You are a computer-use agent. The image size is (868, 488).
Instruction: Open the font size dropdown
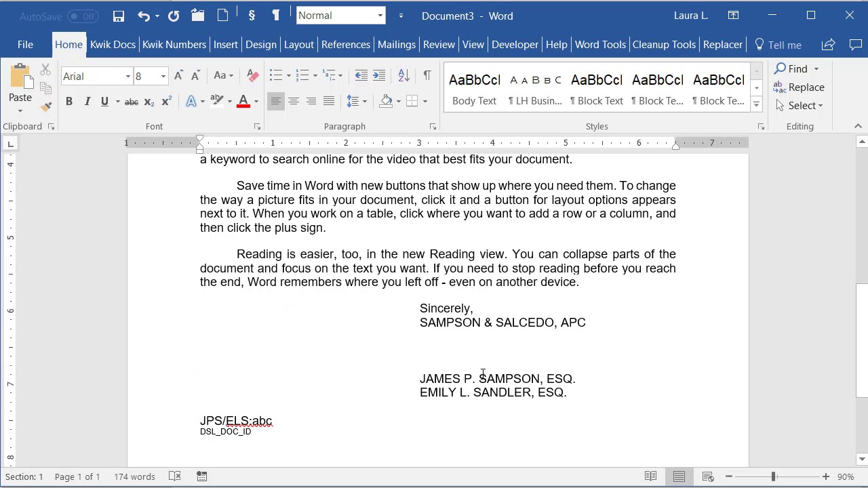tap(163, 77)
